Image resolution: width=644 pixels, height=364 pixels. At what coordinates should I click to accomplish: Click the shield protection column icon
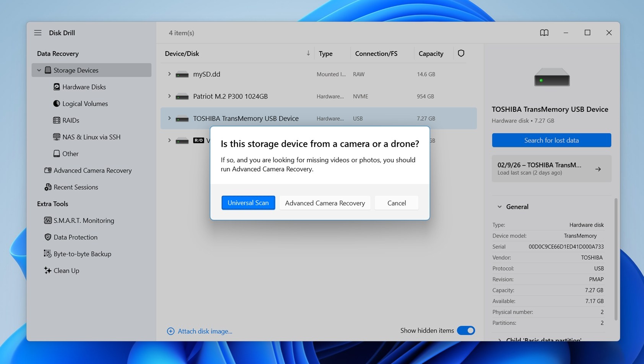click(x=461, y=53)
